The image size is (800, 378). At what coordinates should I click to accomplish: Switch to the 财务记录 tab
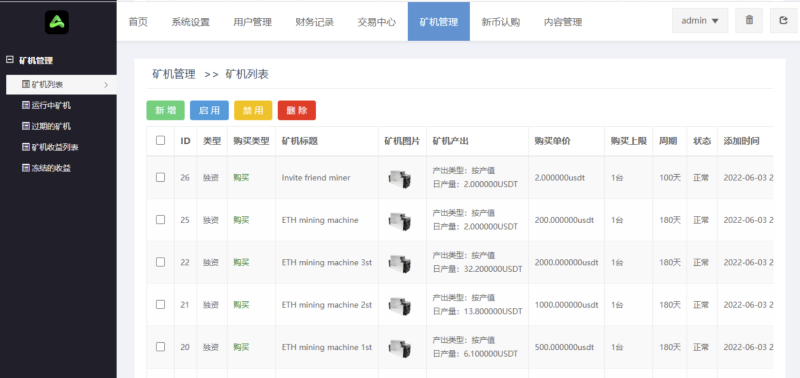click(x=314, y=22)
